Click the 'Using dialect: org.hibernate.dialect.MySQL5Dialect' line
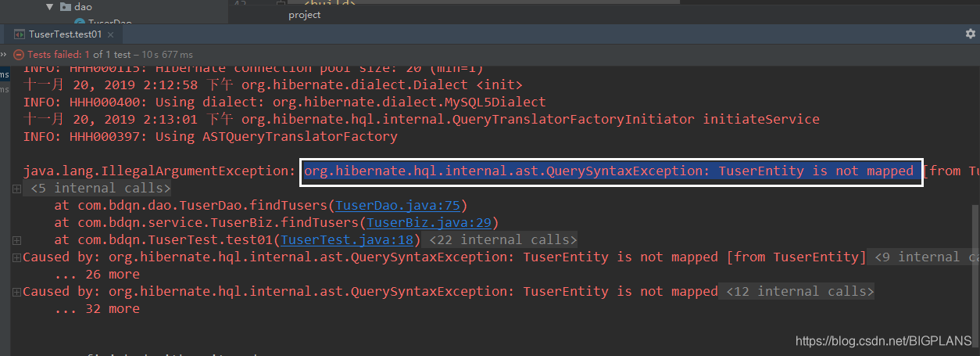Screen dimensions: 980x356 click(x=284, y=102)
